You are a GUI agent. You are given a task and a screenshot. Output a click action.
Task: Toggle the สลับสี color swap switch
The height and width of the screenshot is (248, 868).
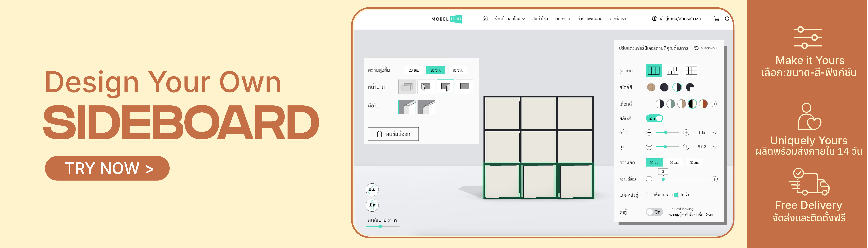[654, 118]
